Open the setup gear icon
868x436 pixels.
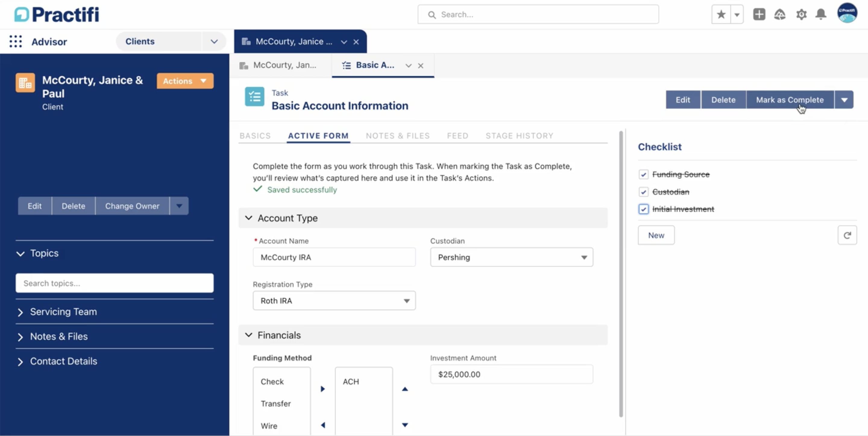tap(801, 14)
